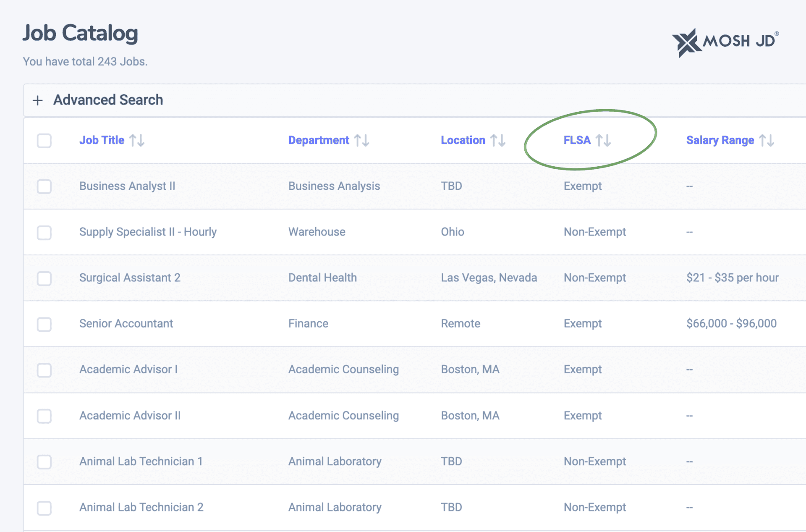Click the MOSH JD logo
806x532 pixels.
point(725,42)
